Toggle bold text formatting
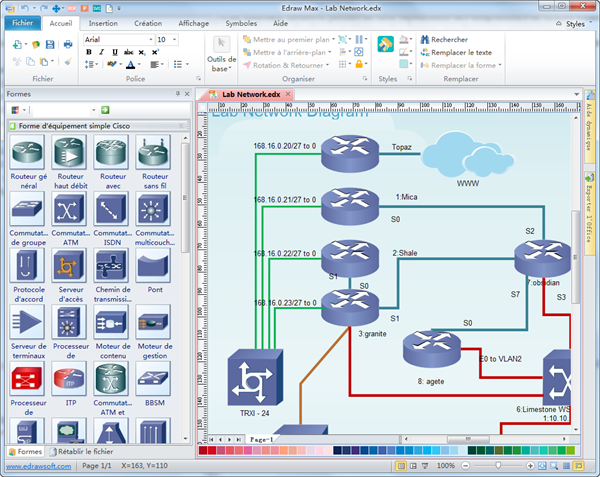 click(88, 52)
